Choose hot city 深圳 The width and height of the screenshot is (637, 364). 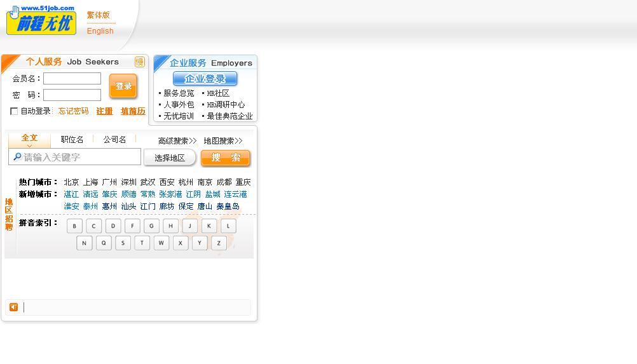click(129, 182)
